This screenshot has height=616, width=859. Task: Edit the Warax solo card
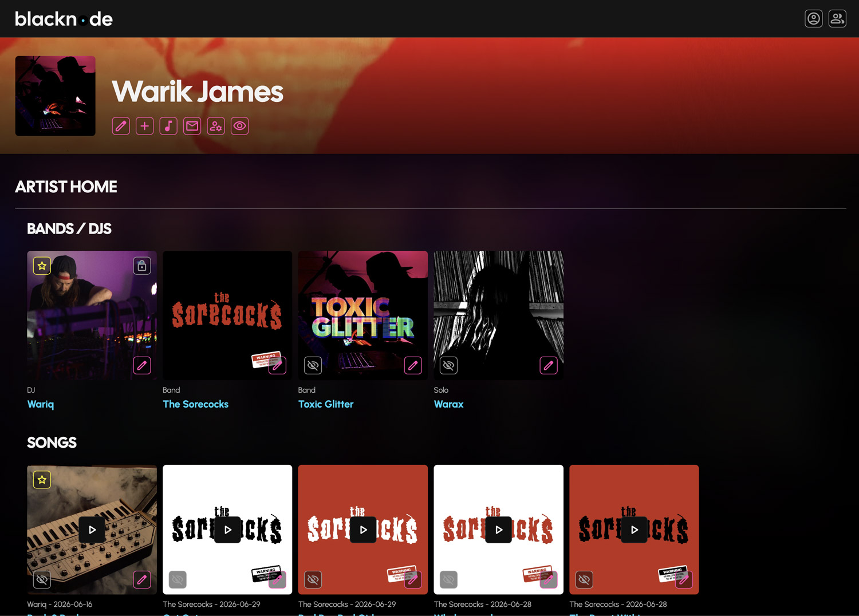pos(549,365)
